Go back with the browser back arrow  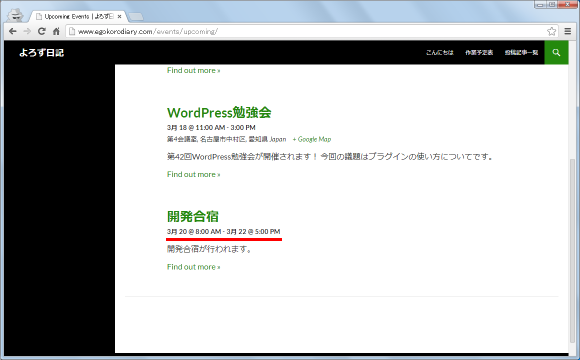tap(13, 31)
